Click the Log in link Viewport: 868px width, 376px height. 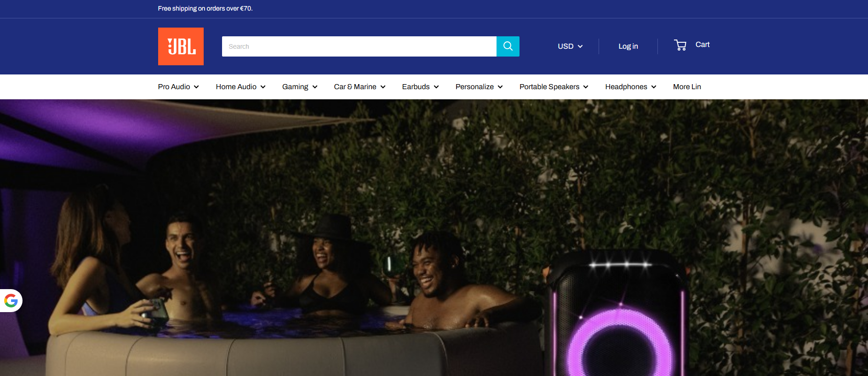(x=628, y=46)
